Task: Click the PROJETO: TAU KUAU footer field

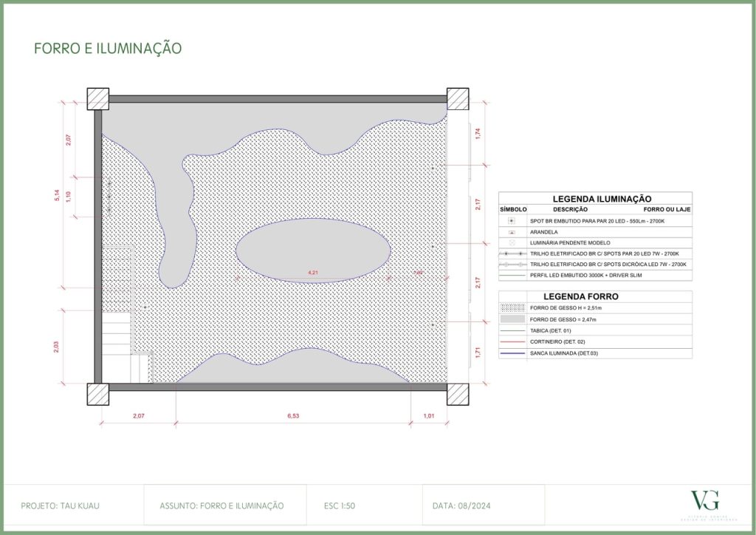Action: click(59, 505)
